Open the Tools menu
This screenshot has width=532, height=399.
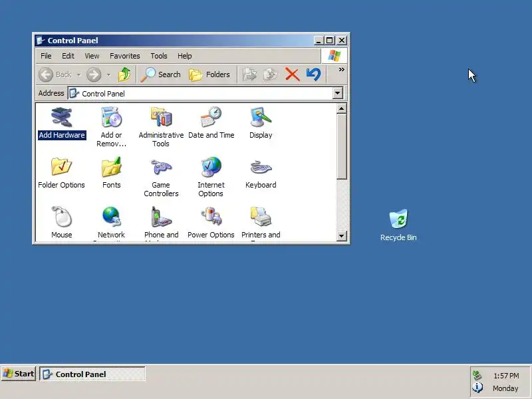pyautogui.click(x=159, y=56)
